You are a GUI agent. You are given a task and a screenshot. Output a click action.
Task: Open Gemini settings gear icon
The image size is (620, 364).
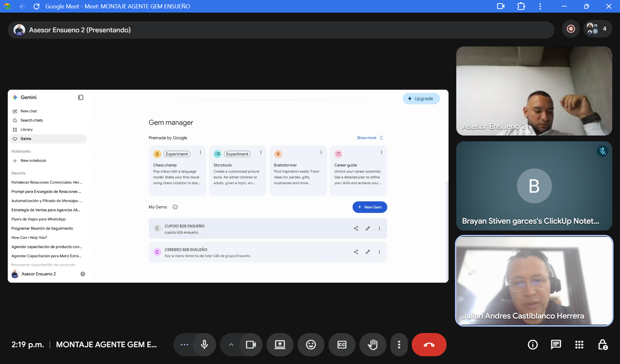83,274
